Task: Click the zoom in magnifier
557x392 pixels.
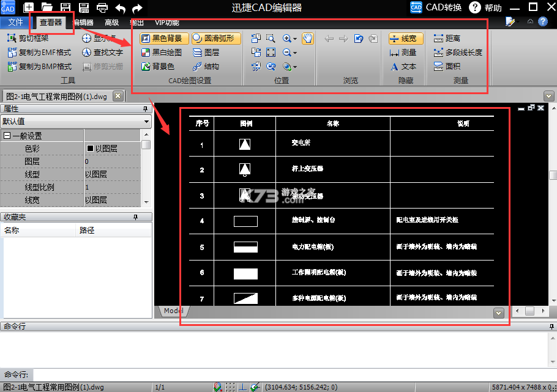Action: coord(286,39)
